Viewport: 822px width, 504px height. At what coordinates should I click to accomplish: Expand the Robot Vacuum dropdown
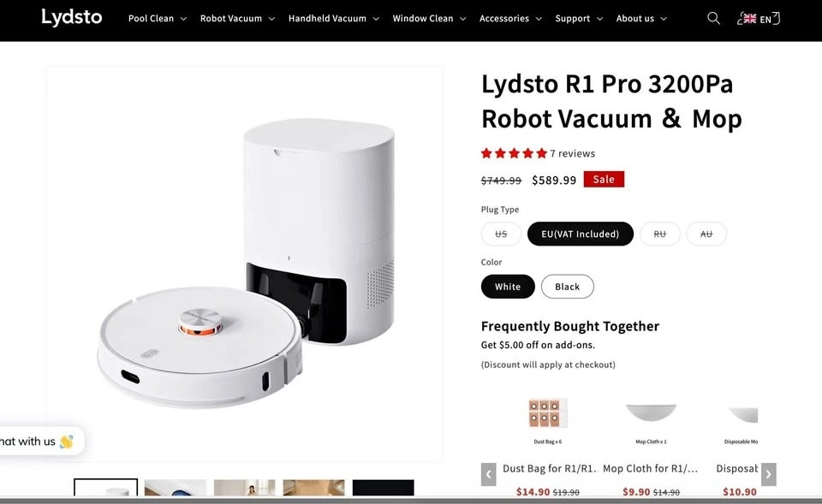click(x=237, y=18)
